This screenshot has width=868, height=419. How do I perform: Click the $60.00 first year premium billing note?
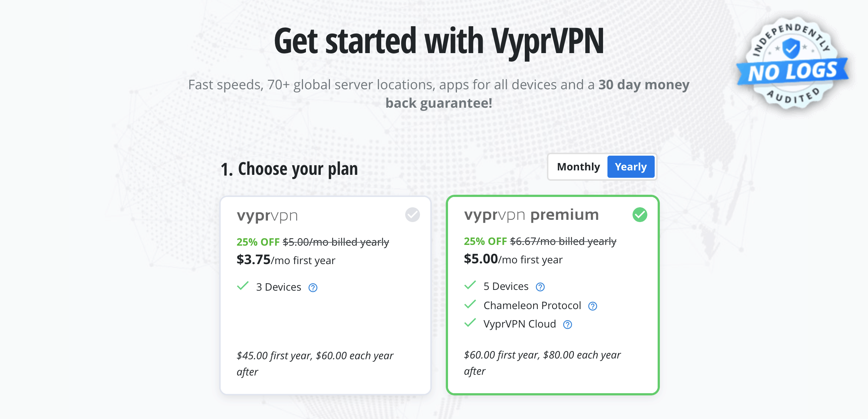click(542, 363)
